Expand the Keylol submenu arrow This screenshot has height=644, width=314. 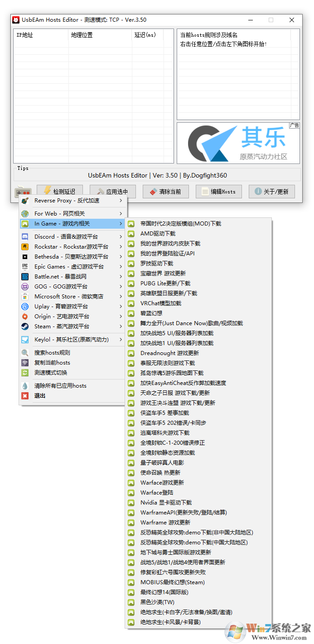point(121,339)
